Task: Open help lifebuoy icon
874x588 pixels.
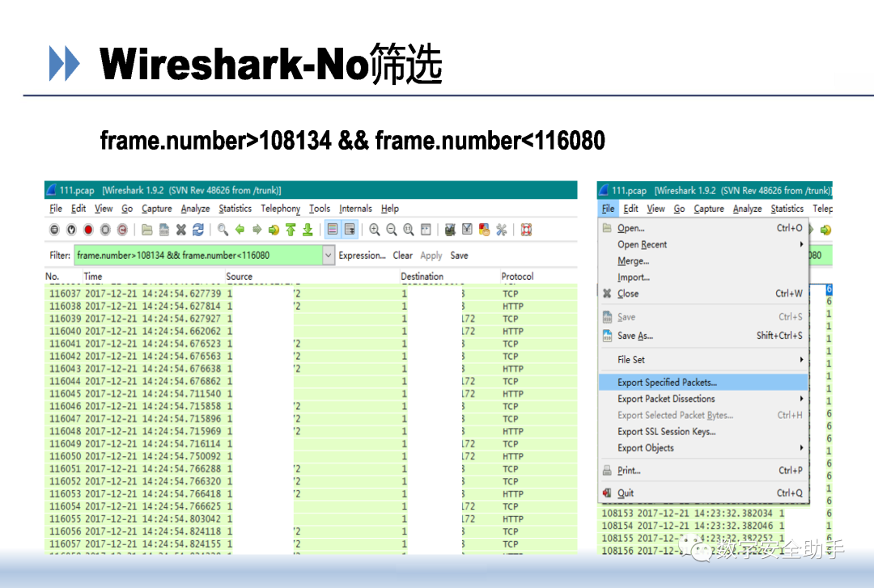Action: [x=526, y=230]
